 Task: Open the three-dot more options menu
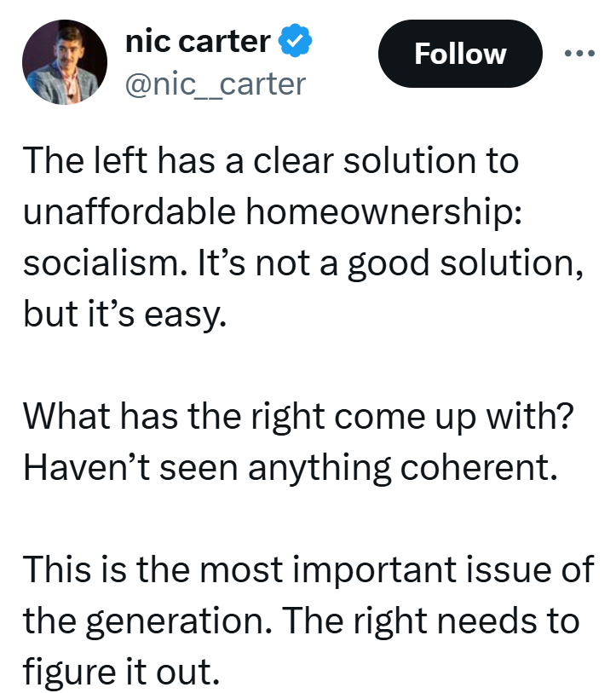[579, 54]
